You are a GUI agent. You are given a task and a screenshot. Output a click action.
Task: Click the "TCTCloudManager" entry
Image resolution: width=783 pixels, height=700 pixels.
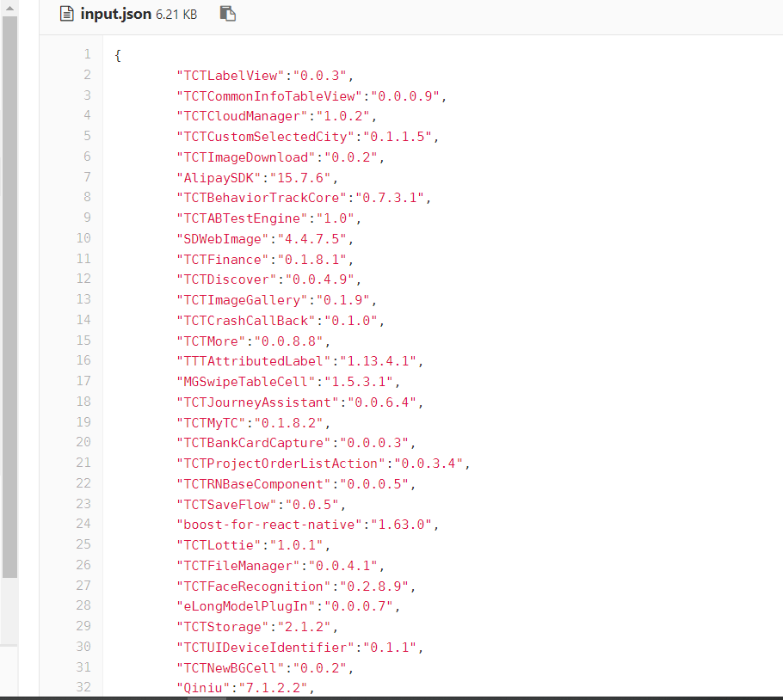pos(277,116)
